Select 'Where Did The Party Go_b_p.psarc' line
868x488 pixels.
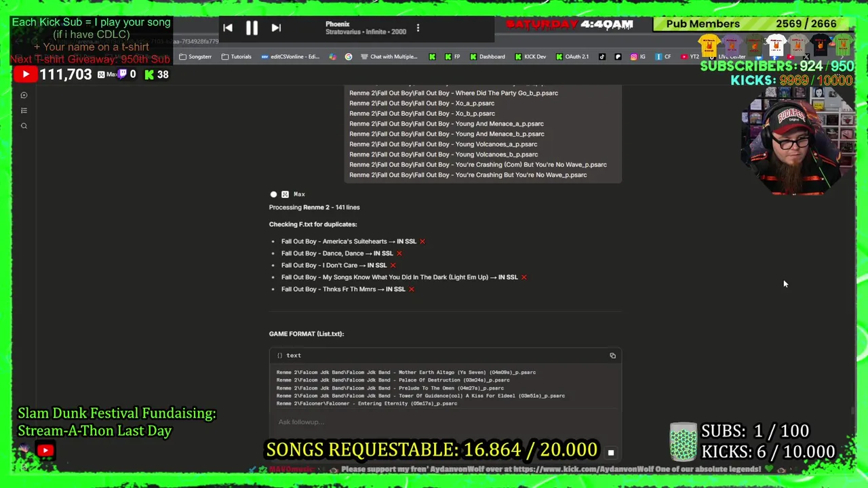[x=454, y=94]
